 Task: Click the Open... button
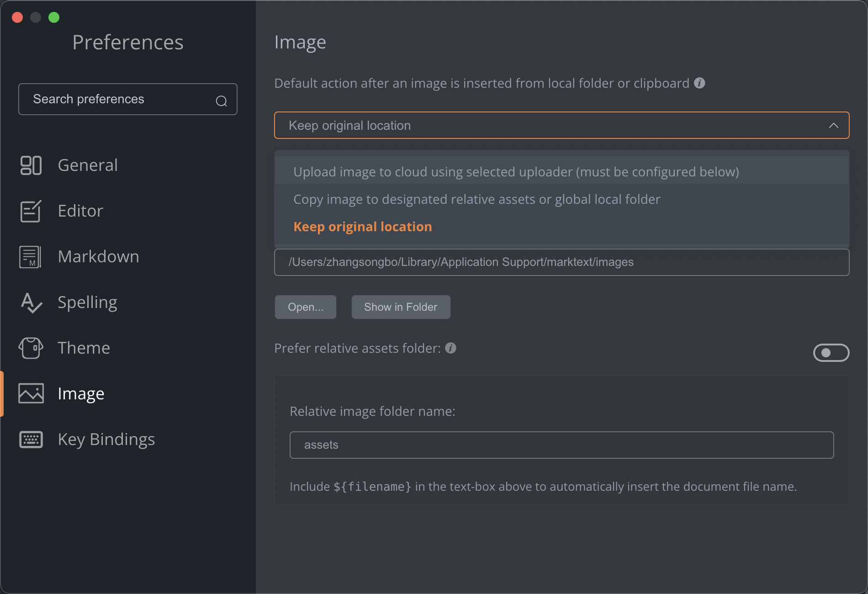305,307
